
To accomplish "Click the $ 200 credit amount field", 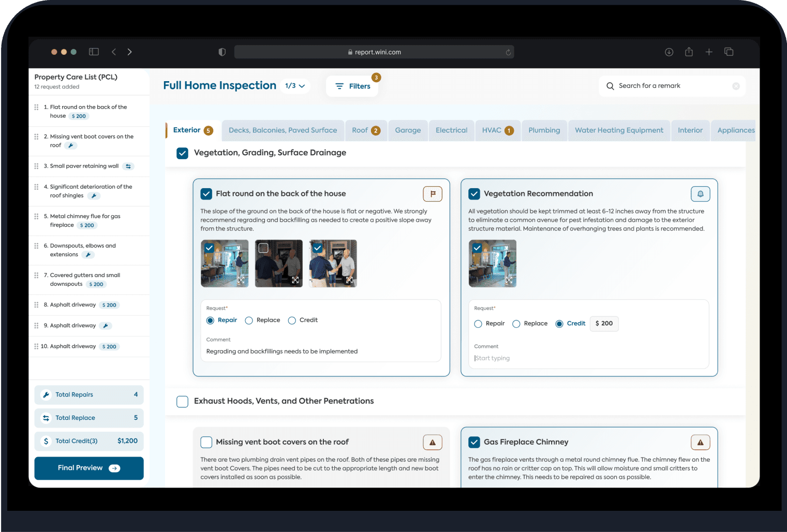I will (604, 324).
